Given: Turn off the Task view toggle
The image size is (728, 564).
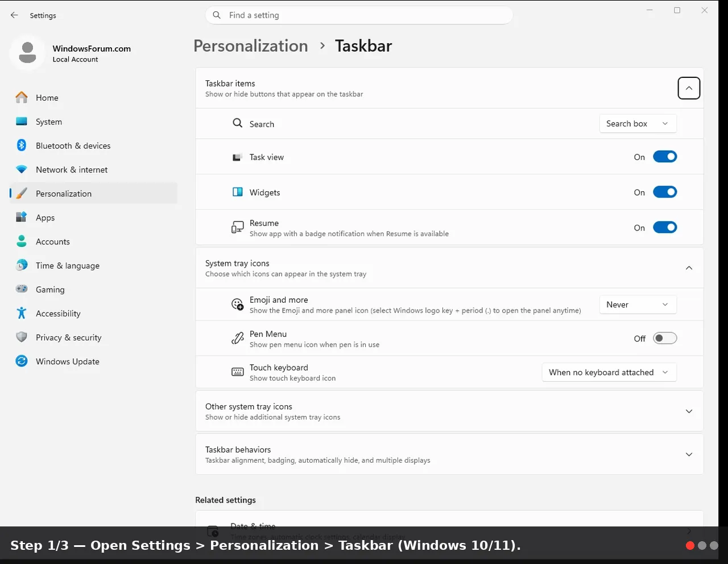Looking at the screenshot, I should coord(665,157).
